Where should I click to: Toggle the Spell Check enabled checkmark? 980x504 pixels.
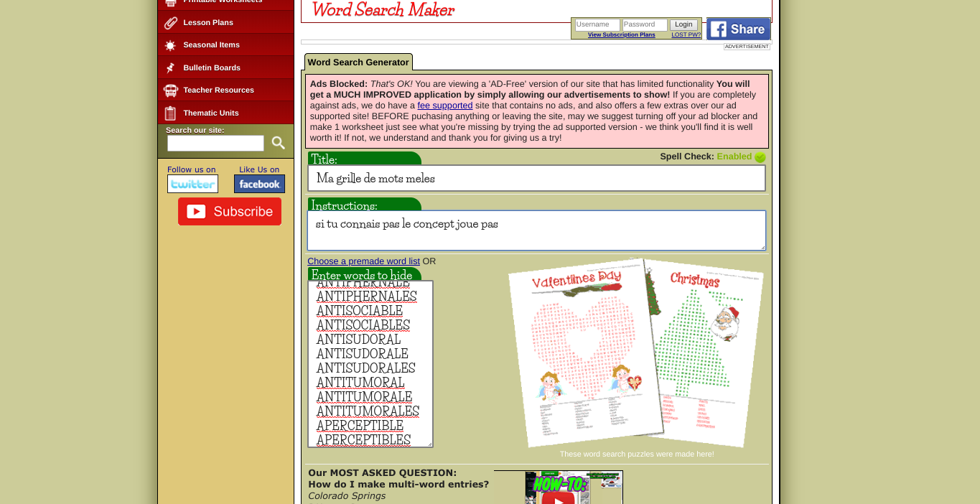(760, 157)
